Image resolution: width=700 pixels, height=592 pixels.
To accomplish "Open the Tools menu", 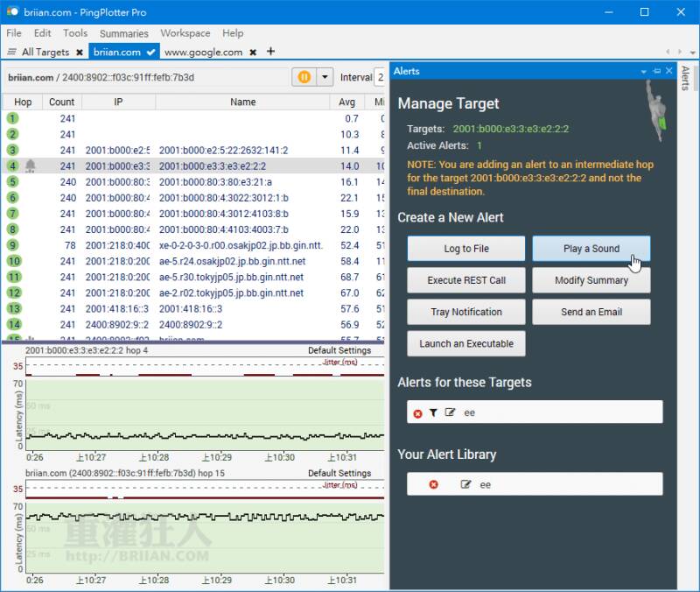I will (75, 33).
